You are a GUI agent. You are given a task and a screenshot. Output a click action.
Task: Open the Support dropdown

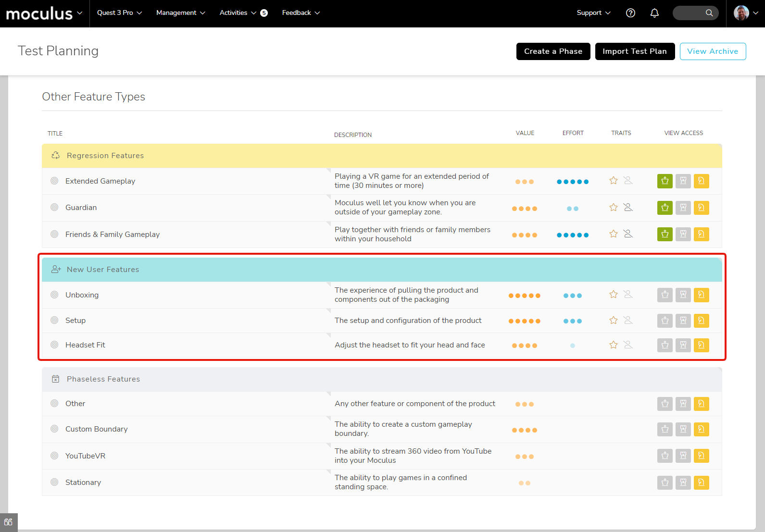(x=593, y=13)
